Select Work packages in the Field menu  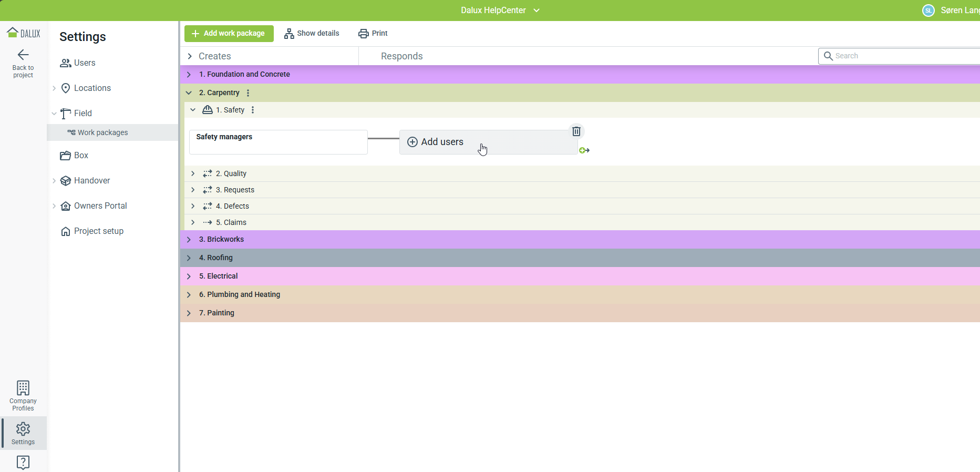pos(102,132)
